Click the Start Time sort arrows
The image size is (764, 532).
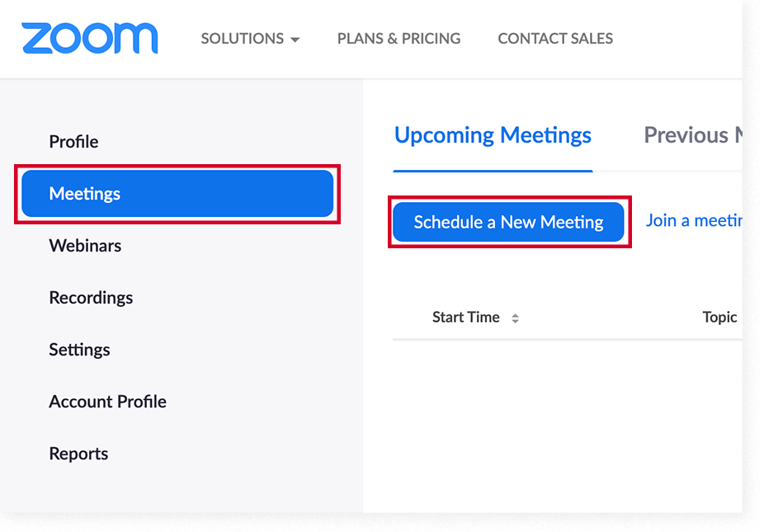click(x=514, y=318)
